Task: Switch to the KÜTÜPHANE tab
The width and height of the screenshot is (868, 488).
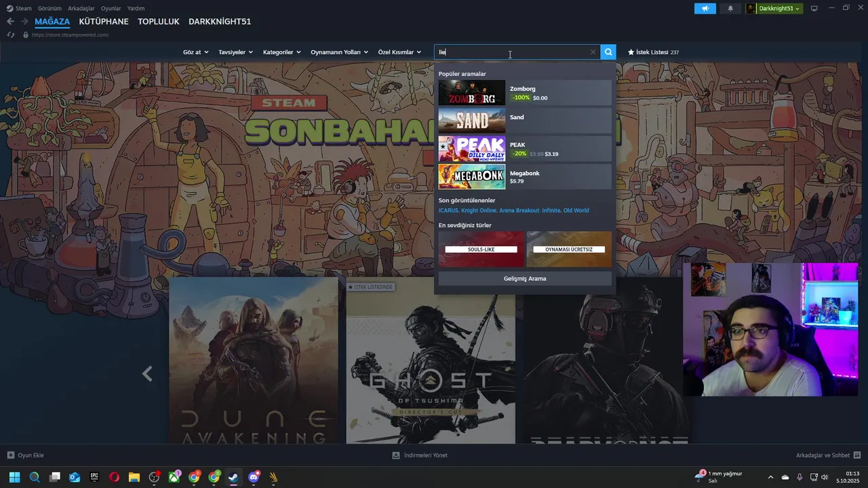Action: [x=104, y=22]
